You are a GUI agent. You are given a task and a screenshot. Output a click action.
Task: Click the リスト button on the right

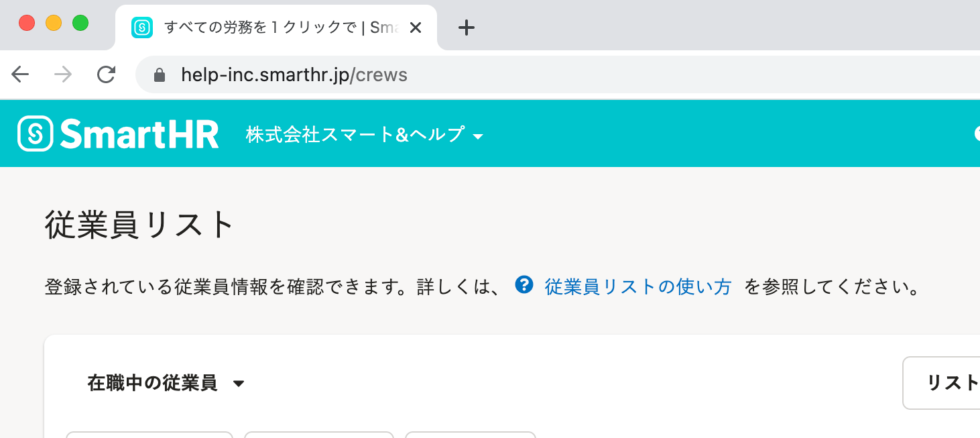(942, 383)
